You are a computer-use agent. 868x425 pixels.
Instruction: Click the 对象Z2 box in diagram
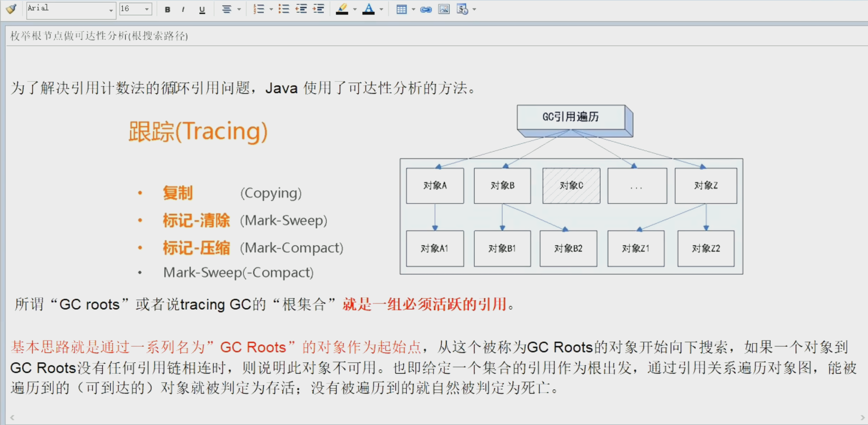[x=706, y=249]
